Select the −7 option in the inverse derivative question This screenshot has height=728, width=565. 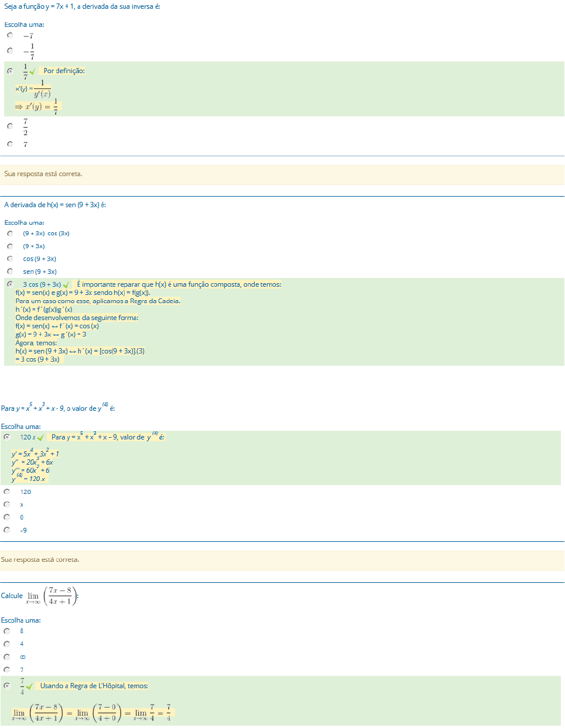coord(10,36)
